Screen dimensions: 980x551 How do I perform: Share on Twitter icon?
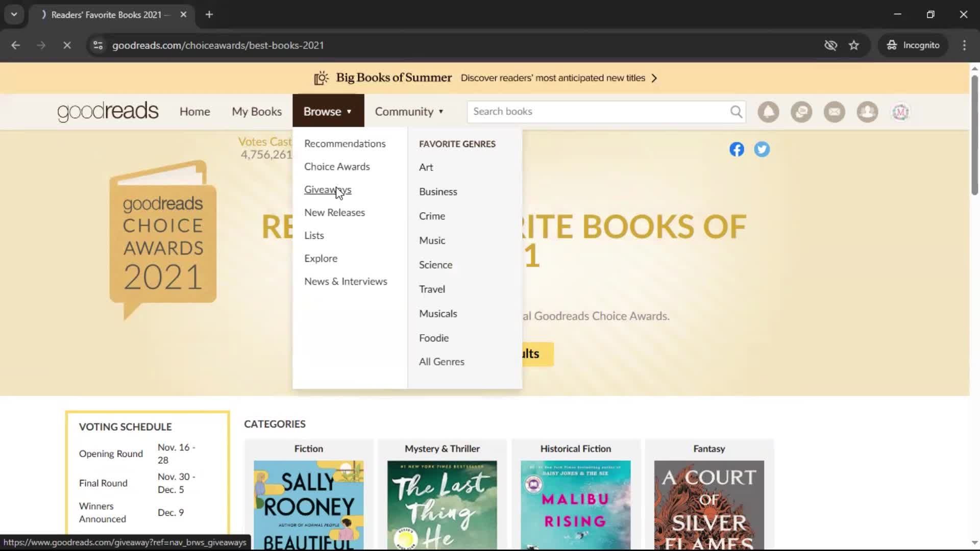[x=762, y=149]
